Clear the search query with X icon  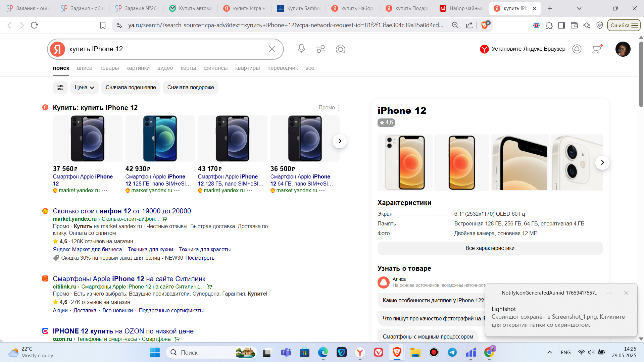click(272, 49)
